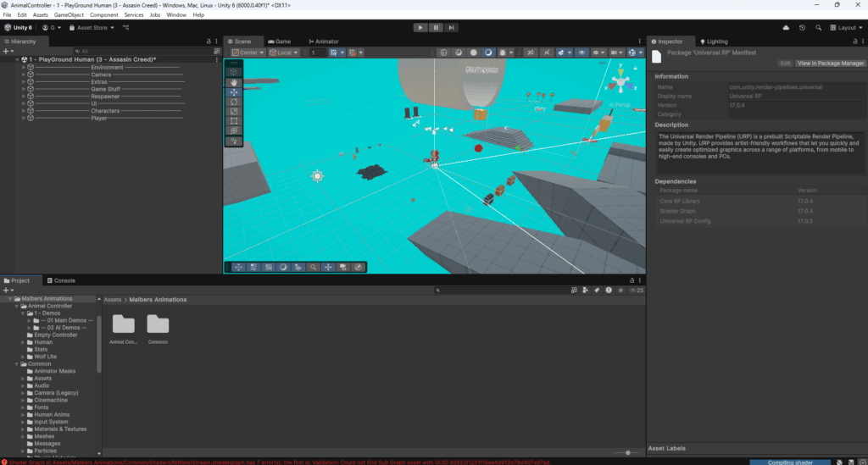Screen dimensions: 868x465
Task: Expand the Human folder in Project tree
Action: 23,342
